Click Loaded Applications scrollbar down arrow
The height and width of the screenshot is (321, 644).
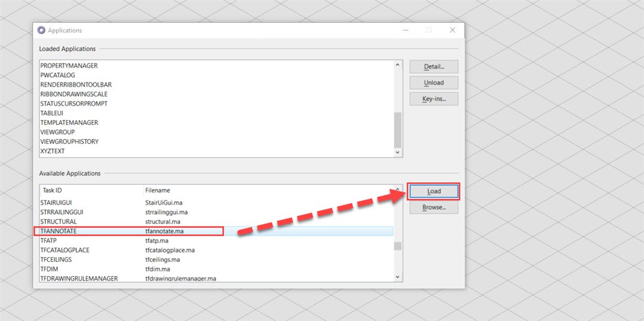[398, 152]
